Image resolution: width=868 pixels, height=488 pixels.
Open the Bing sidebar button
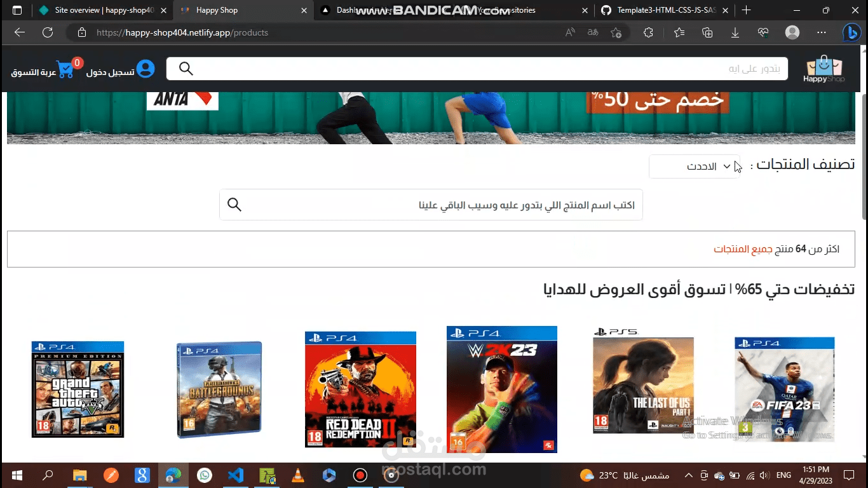(x=851, y=32)
